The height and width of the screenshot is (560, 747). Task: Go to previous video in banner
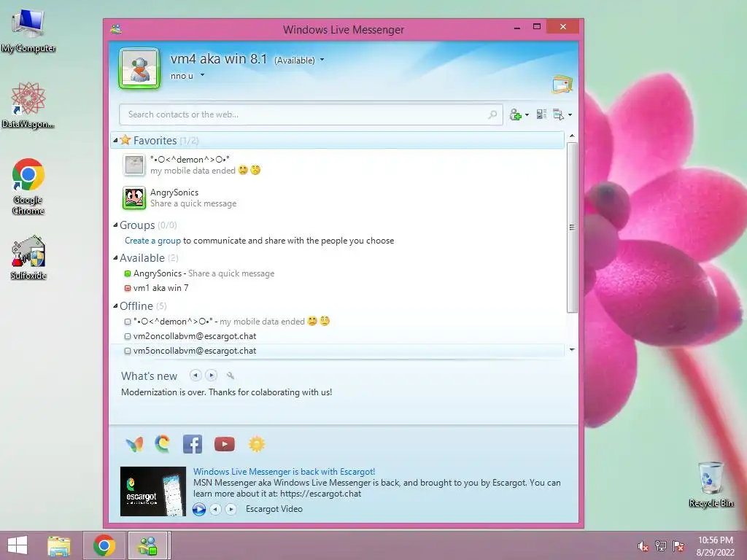(x=216, y=509)
